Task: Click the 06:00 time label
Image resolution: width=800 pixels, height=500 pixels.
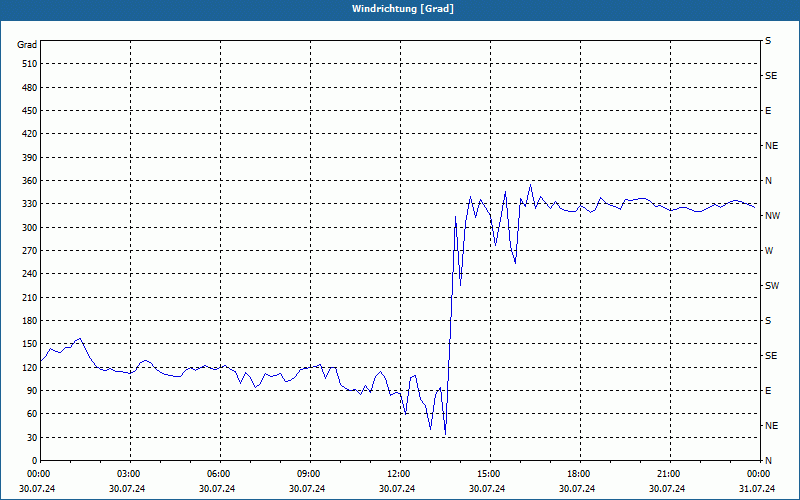Action: click(220, 474)
